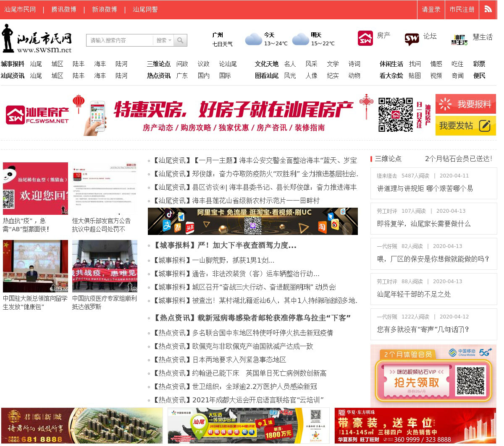Click the magnifier search button
Screen dimensions: 504x446
[x=180, y=40]
